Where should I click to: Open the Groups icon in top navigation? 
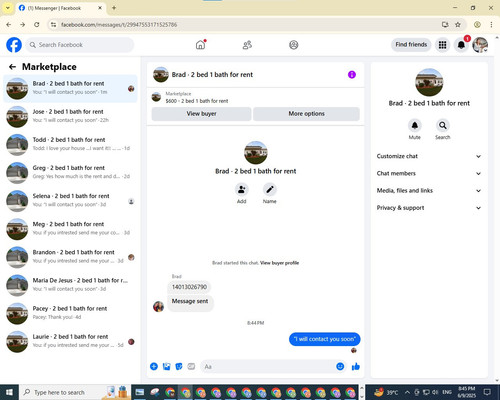(294, 45)
